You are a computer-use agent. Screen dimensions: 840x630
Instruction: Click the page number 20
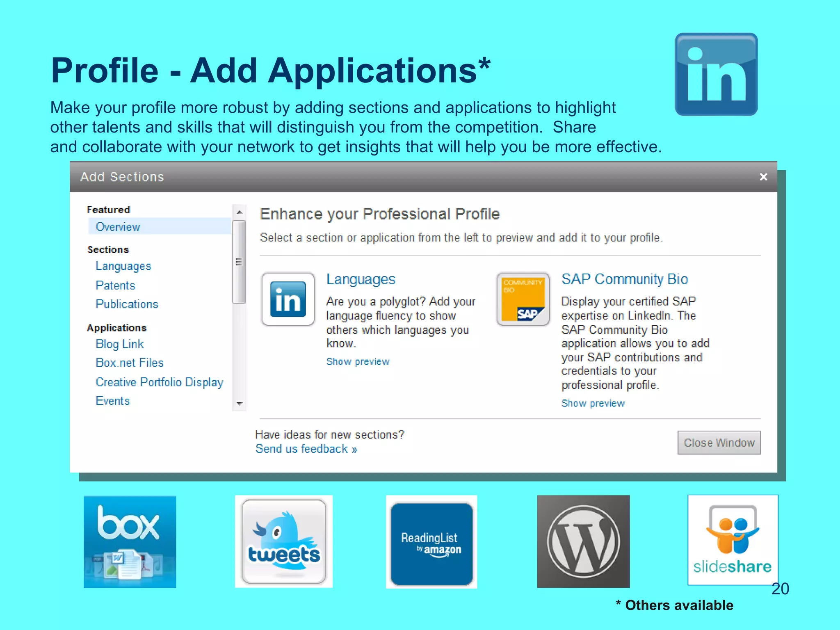click(x=780, y=589)
